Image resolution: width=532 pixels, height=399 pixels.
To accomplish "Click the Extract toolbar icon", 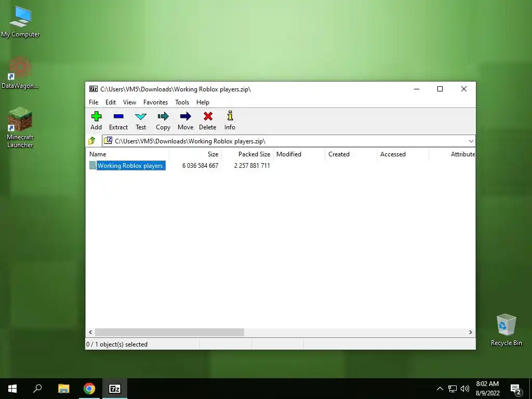I will 118,121.
